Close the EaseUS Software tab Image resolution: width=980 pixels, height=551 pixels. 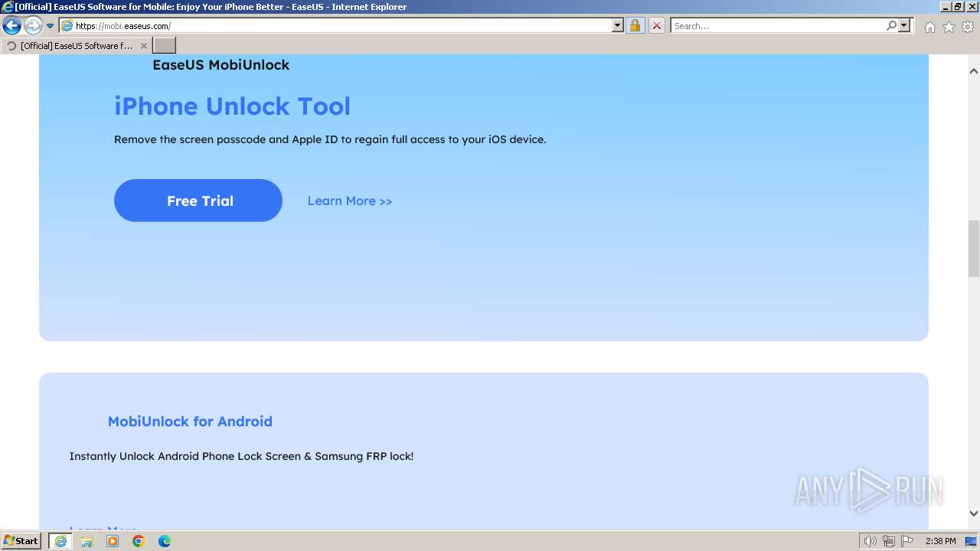[143, 46]
